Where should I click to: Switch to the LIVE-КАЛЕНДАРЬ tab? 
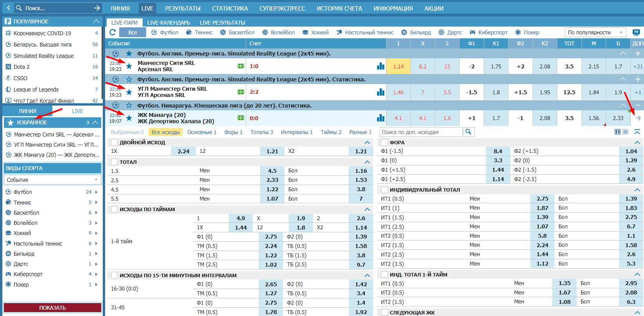pyautogui.click(x=169, y=23)
